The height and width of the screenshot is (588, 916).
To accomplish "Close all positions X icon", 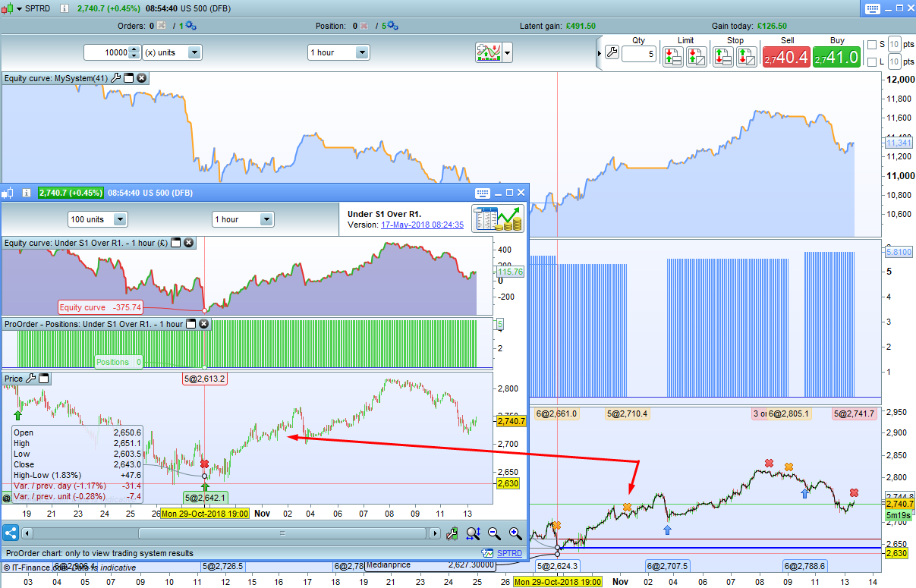I will [x=364, y=26].
